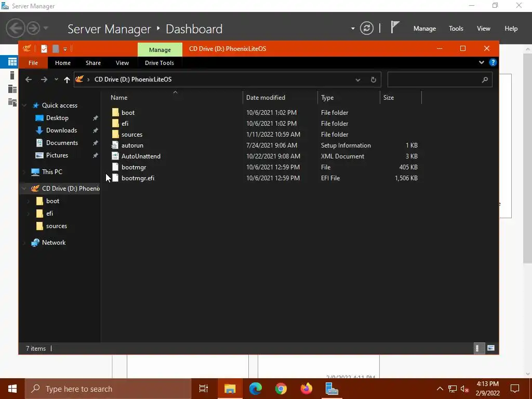Click the search magnifier icon
Image resolution: width=532 pixels, height=399 pixels.
tap(485, 79)
